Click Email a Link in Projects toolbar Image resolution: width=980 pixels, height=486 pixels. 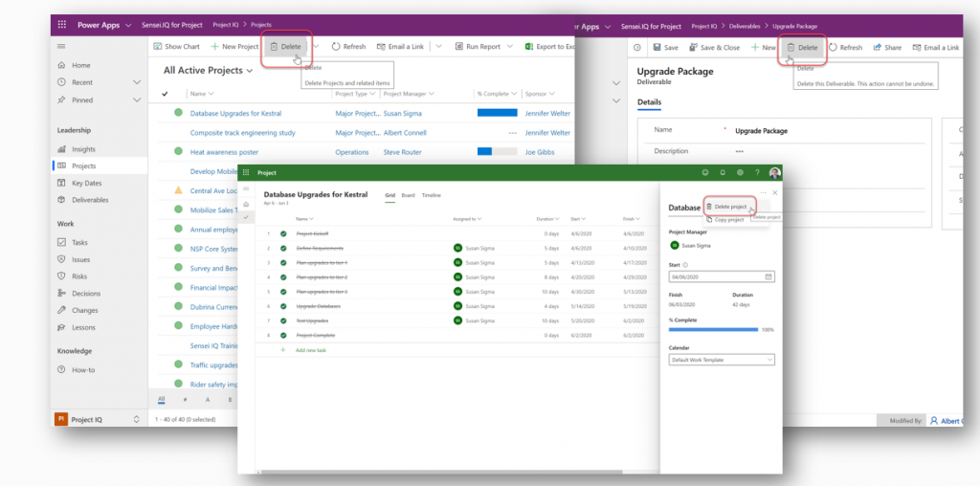point(400,47)
